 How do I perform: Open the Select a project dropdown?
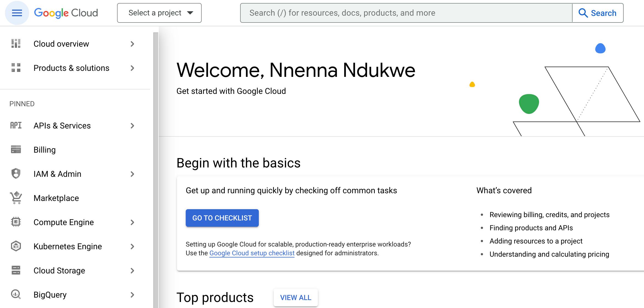(x=159, y=13)
